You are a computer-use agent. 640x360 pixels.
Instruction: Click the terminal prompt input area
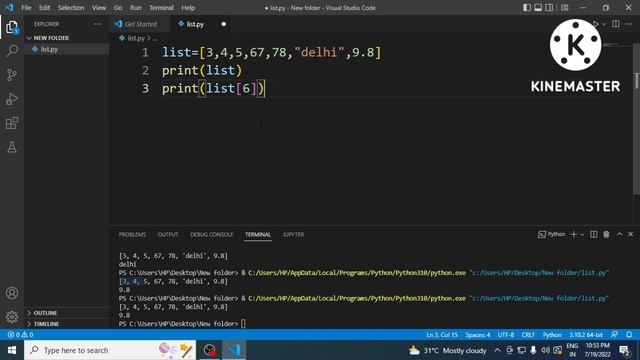243,324
